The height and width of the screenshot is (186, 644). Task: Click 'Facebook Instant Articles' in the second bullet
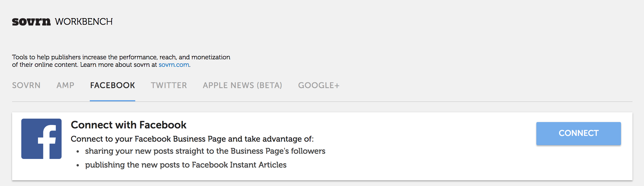coord(239,165)
